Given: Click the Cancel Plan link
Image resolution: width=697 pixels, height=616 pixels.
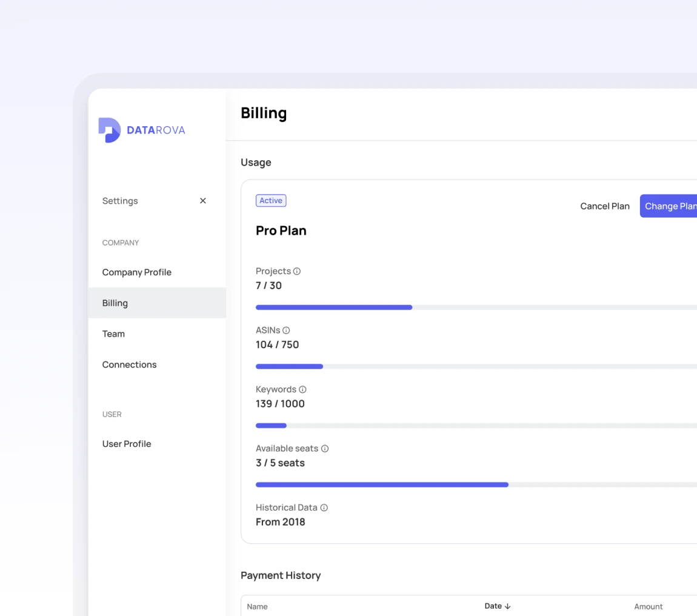Looking at the screenshot, I should coord(604,206).
